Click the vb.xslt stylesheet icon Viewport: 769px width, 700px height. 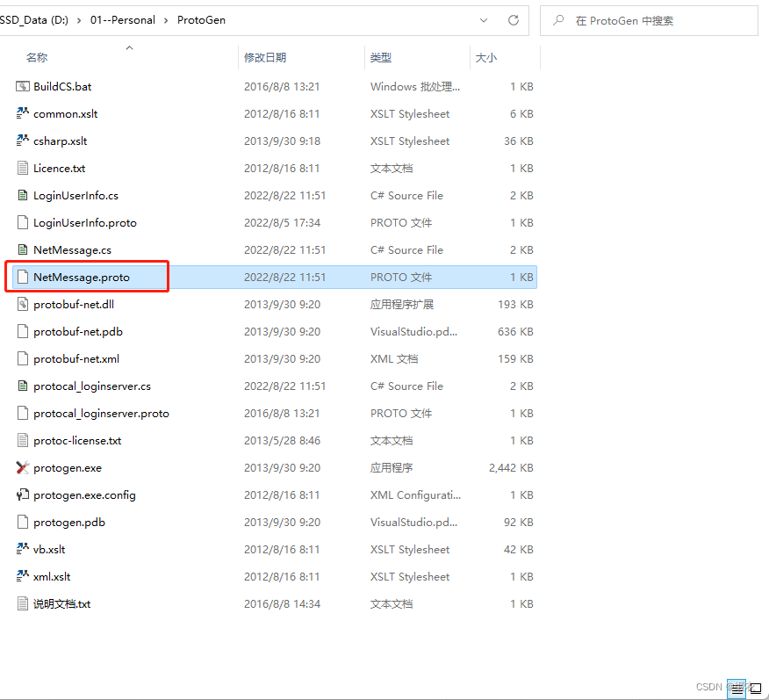[21, 549]
